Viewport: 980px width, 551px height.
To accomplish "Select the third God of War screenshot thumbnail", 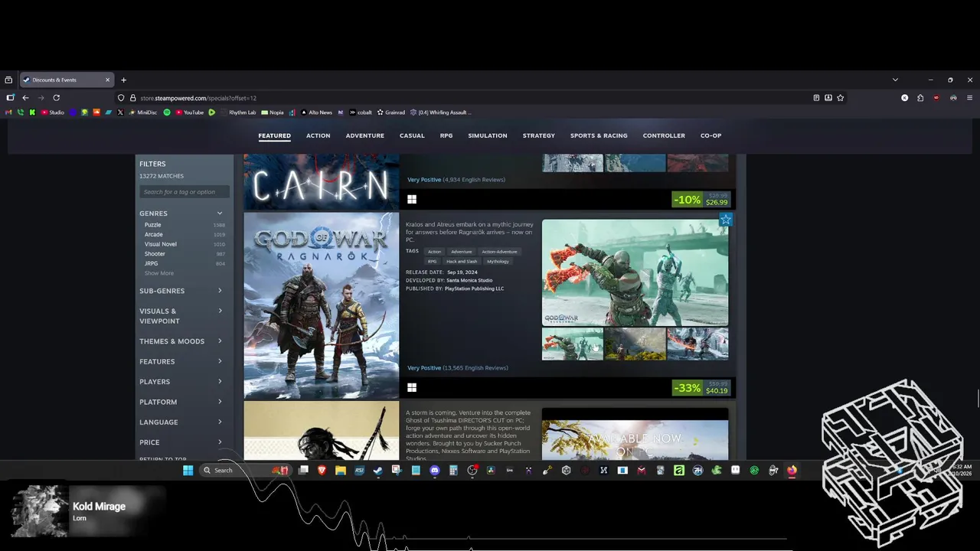I will coord(697,344).
